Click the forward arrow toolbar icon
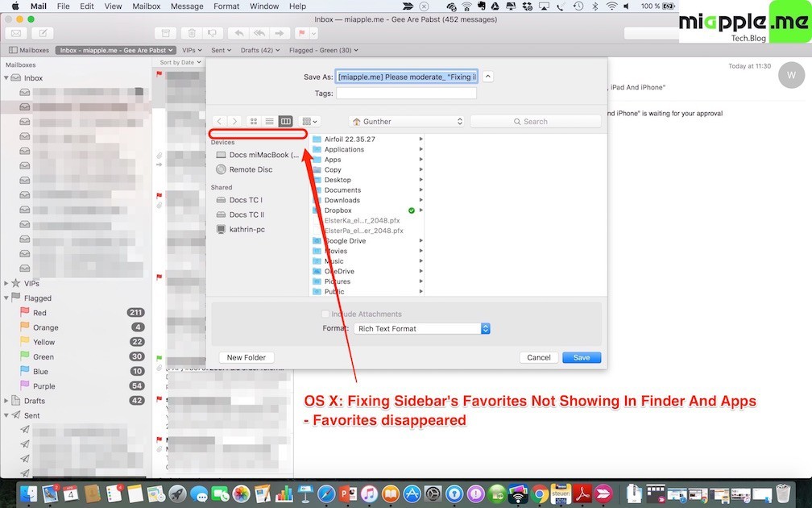812x508 pixels. click(279, 33)
